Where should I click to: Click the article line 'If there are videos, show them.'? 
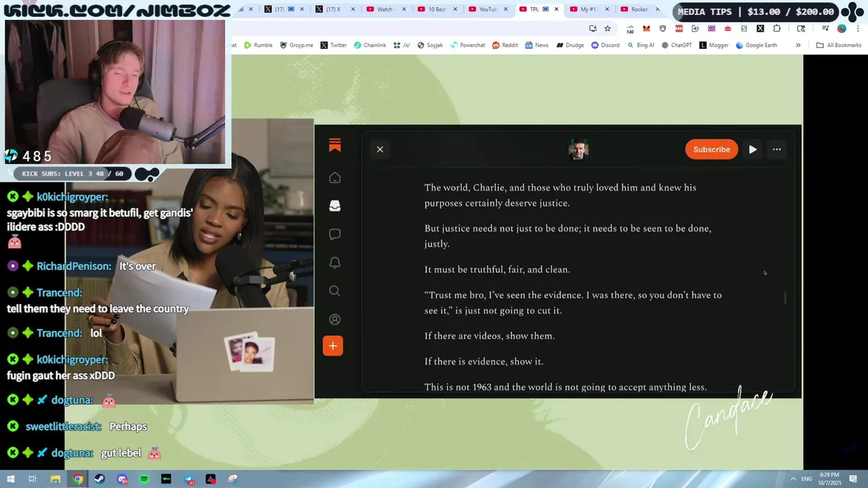click(490, 336)
